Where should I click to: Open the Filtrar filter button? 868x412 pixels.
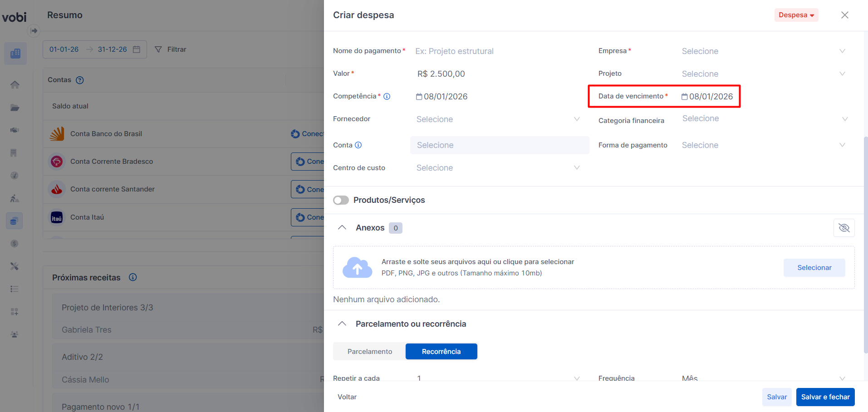pyautogui.click(x=171, y=49)
